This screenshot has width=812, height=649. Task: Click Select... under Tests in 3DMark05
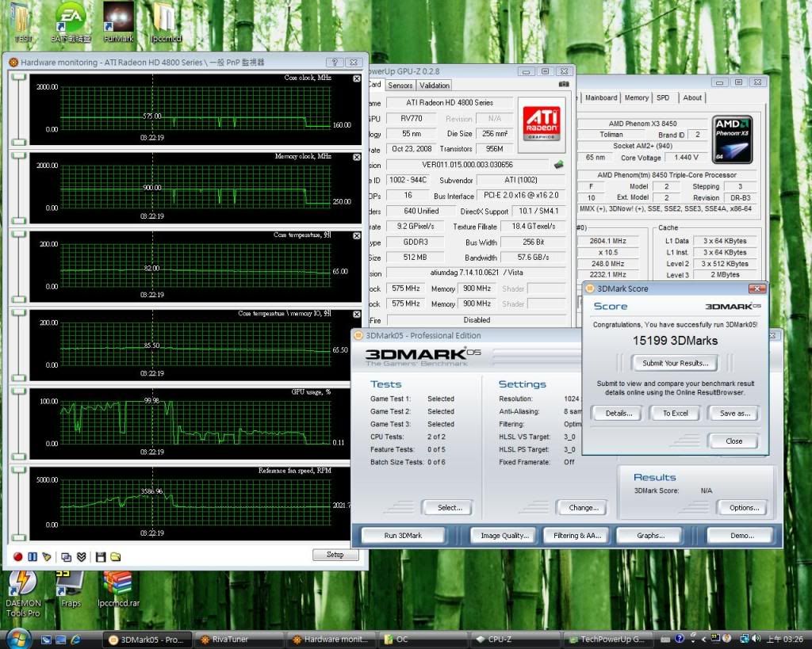pyautogui.click(x=449, y=507)
